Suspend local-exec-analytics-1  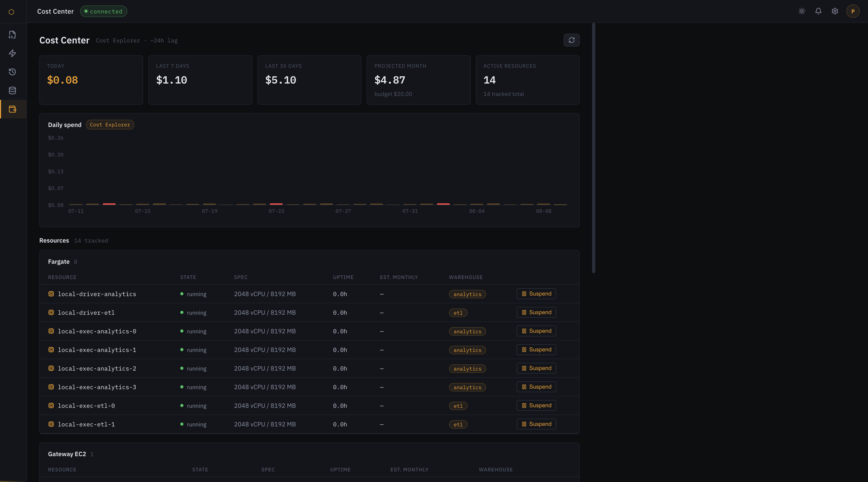[x=536, y=349]
